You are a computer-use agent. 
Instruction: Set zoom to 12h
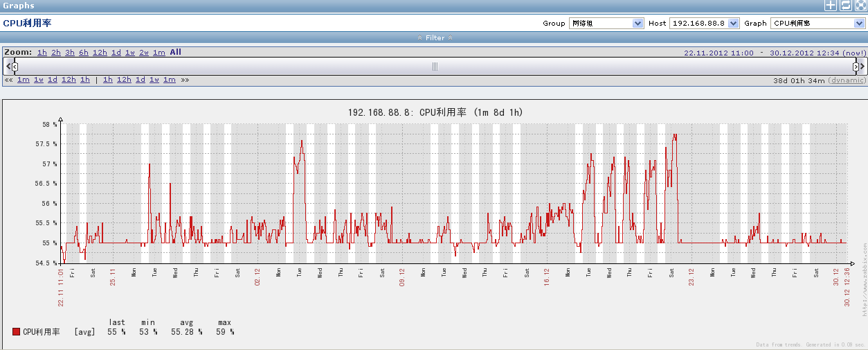coord(100,52)
